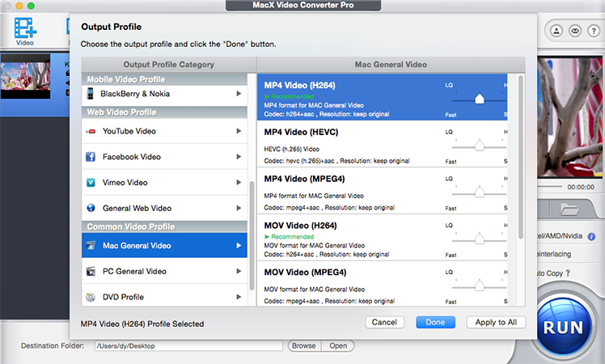This screenshot has height=364, width=605.
Task: Click the Browse button
Action: click(303, 346)
